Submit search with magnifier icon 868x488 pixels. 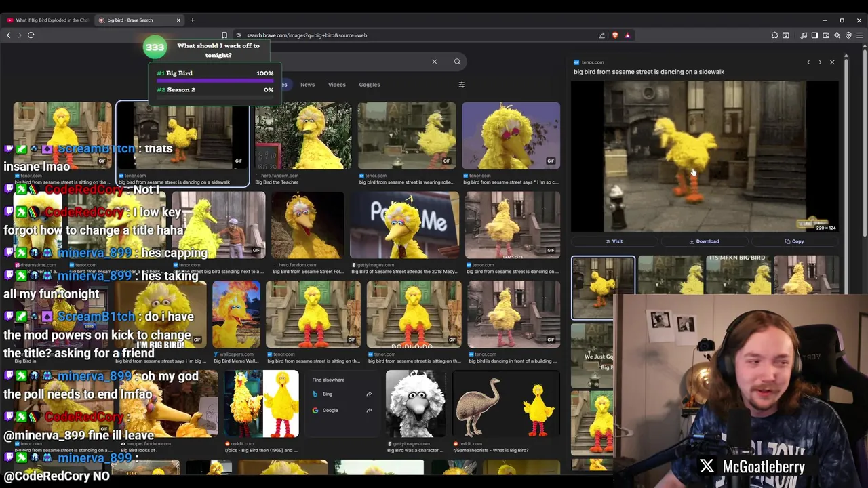coord(457,62)
